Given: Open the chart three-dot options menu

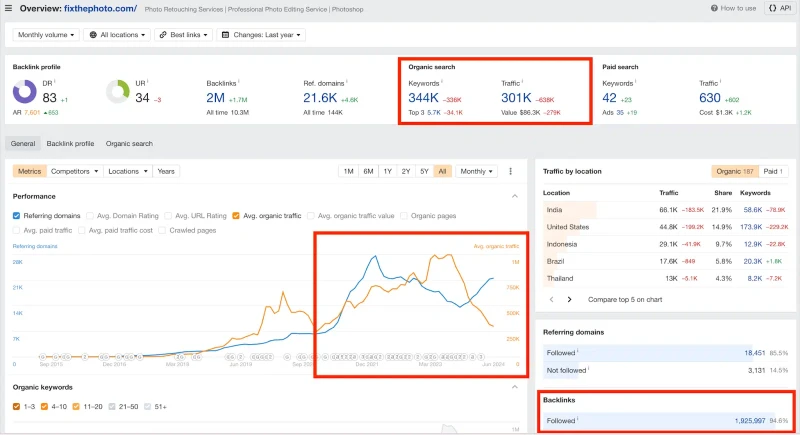Looking at the screenshot, I should tap(511, 171).
